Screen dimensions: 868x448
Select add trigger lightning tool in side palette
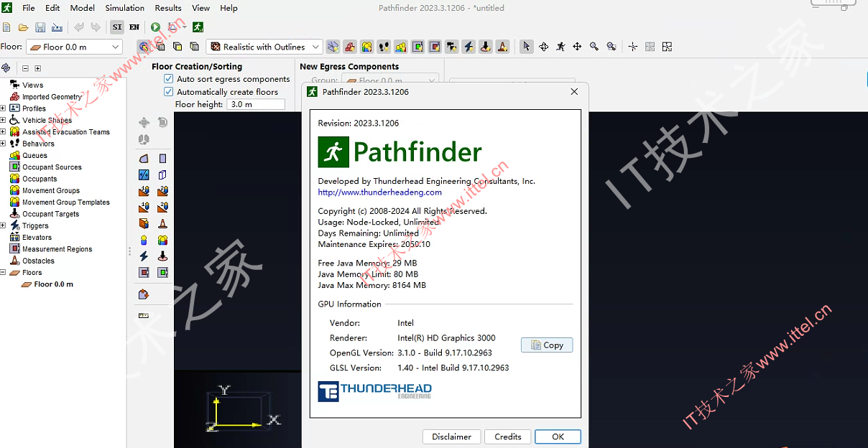point(144,256)
